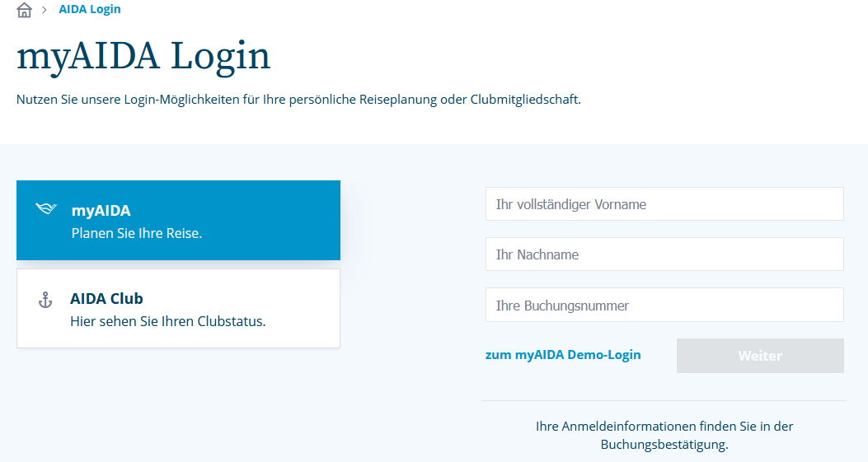This screenshot has width=868, height=462.
Task: Click the Weiter button
Action: click(760, 356)
